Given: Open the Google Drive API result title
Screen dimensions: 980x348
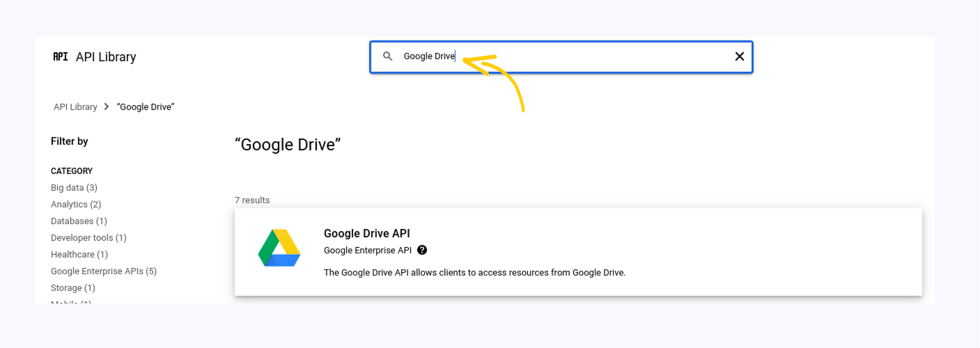Looking at the screenshot, I should point(367,233).
